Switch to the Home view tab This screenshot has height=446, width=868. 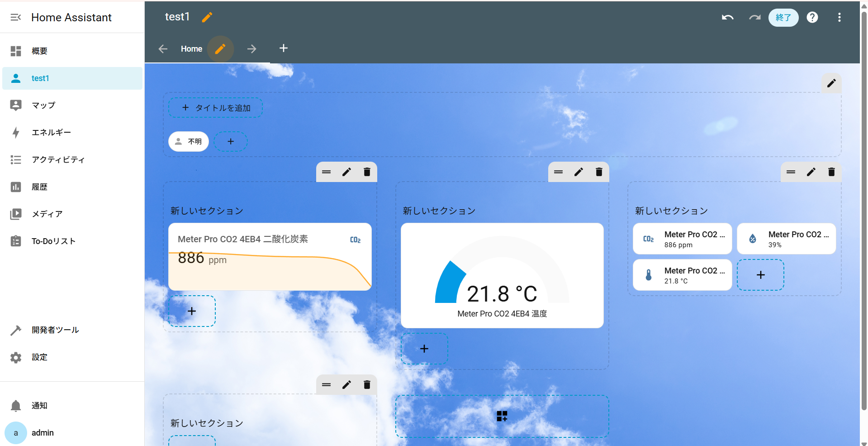191,48
